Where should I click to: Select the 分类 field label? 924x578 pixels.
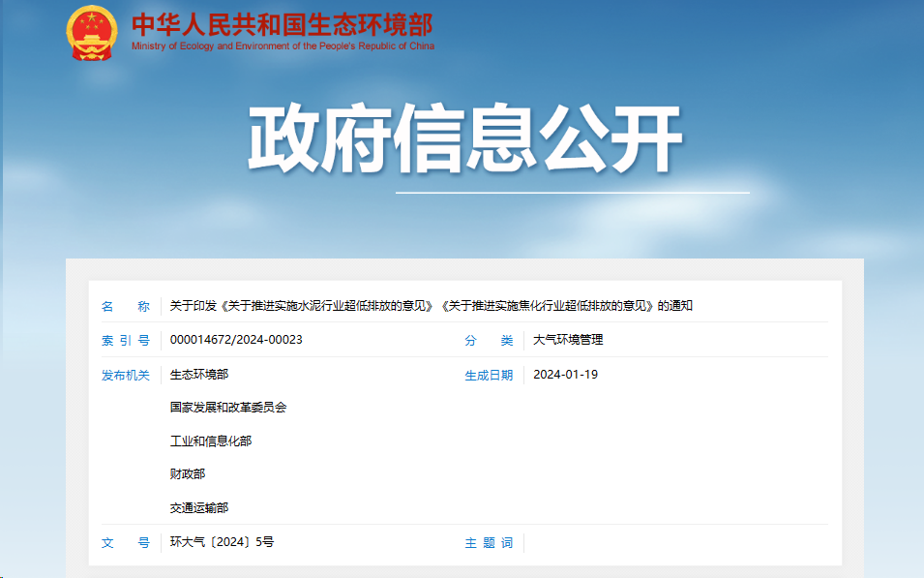[489, 341]
